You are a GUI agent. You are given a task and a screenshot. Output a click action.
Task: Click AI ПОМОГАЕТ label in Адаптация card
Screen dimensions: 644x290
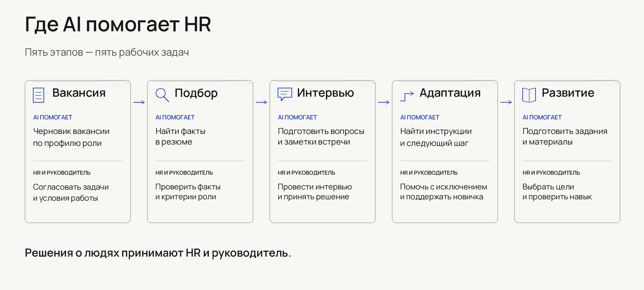(420, 117)
